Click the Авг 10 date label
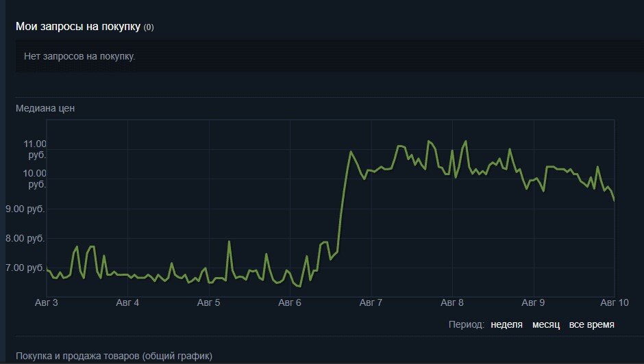This screenshot has width=644, height=364. click(615, 303)
